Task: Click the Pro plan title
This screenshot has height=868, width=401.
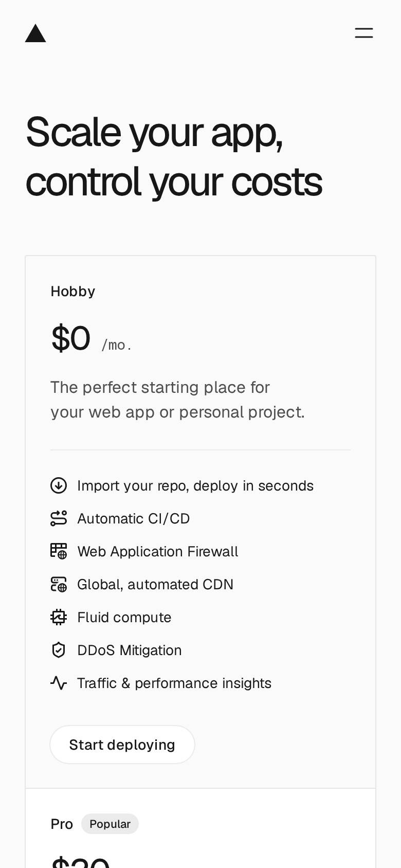Action: pyautogui.click(x=62, y=824)
